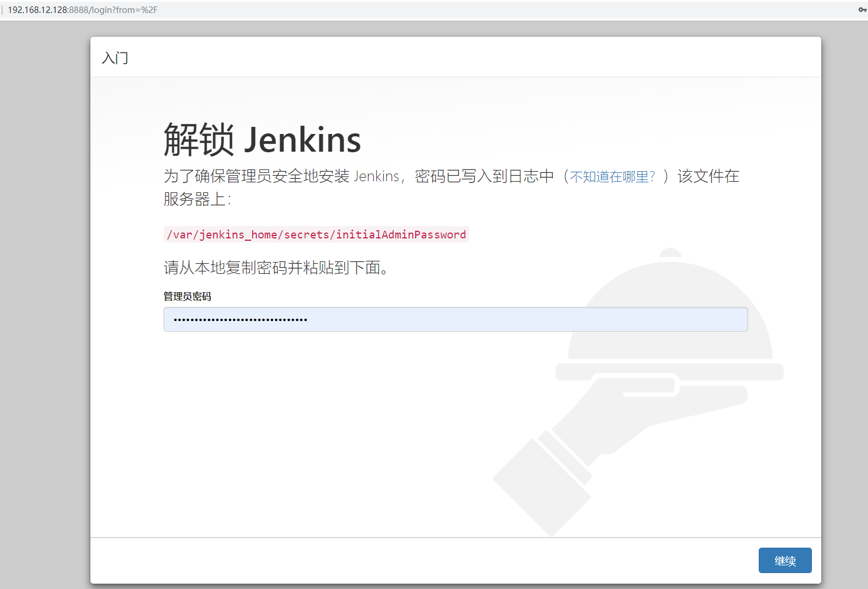This screenshot has height=589, width=868.
Task: Click the 解锁 Jenkins heading
Action: [x=262, y=140]
